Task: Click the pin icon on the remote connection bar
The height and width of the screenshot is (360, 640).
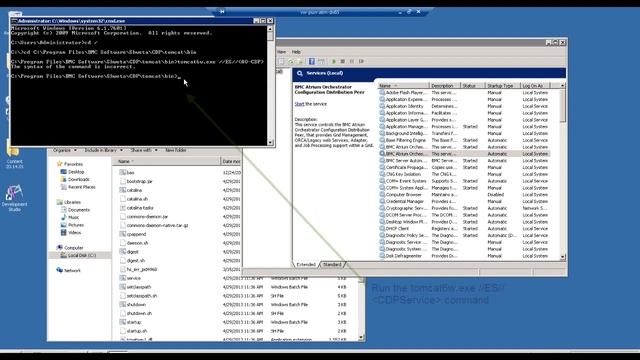Action: [x=222, y=12]
